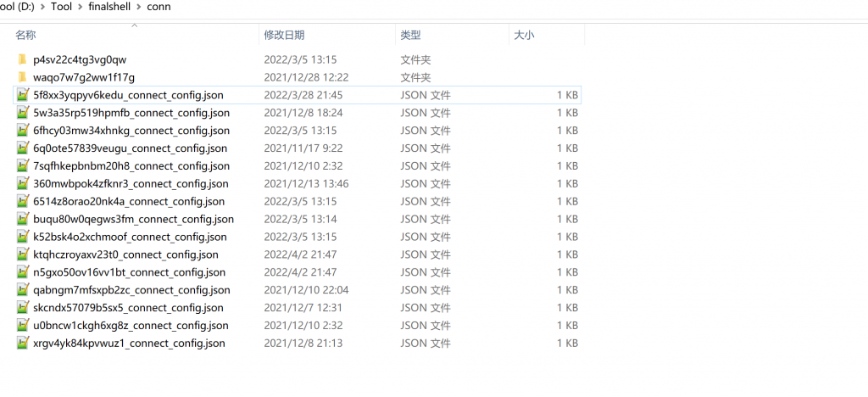This screenshot has width=868, height=397.
Task: Select k52bsk4o2xchmoof_connect_config.json file name
Action: point(130,237)
